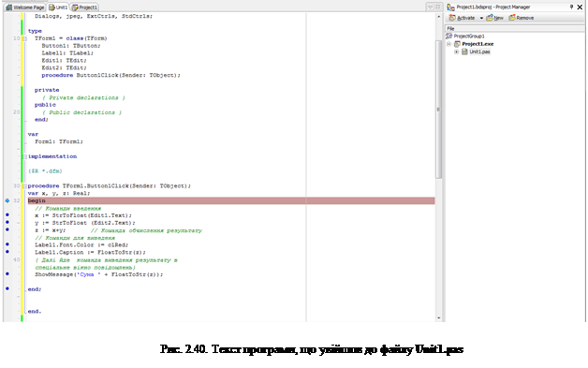Image resolution: width=588 pixels, height=368 pixels.
Task: Toggle breakpoint on the ShowMessage line
Action: point(7,273)
